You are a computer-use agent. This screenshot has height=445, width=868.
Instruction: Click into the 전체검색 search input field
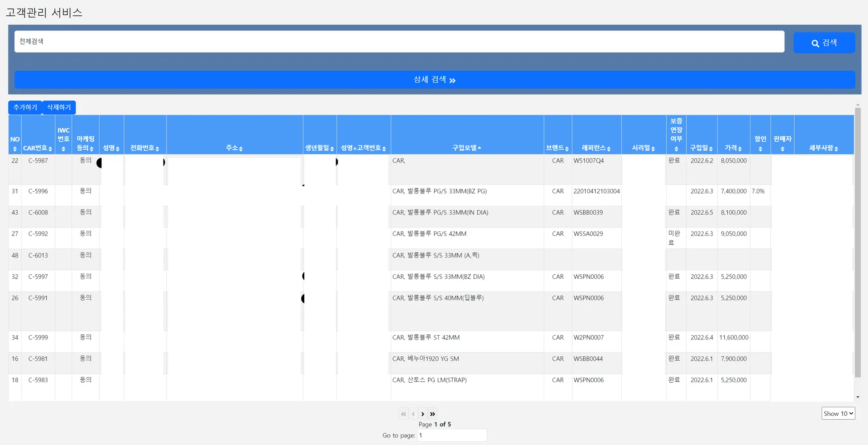click(x=399, y=42)
